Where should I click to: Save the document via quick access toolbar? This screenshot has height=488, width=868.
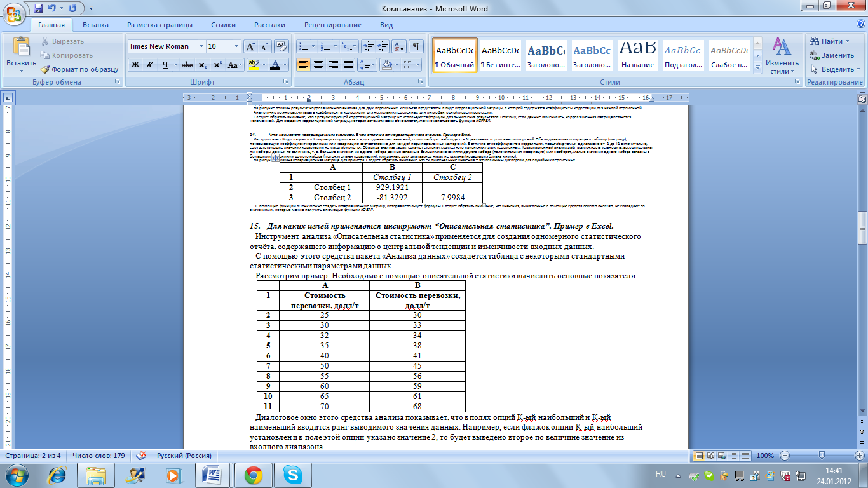click(38, 8)
